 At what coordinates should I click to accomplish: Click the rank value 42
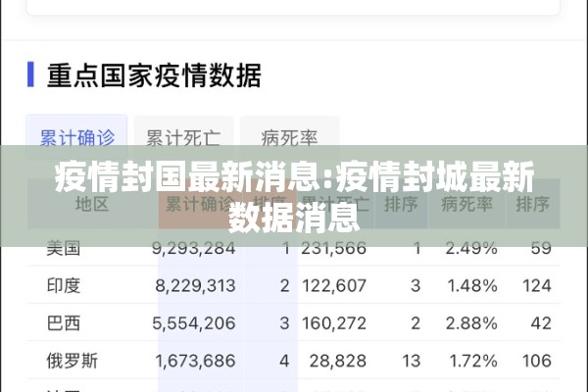point(541,323)
